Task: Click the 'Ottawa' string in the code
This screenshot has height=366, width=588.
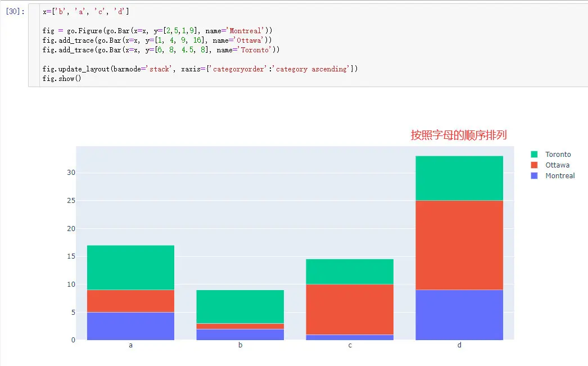Action: [x=249, y=40]
